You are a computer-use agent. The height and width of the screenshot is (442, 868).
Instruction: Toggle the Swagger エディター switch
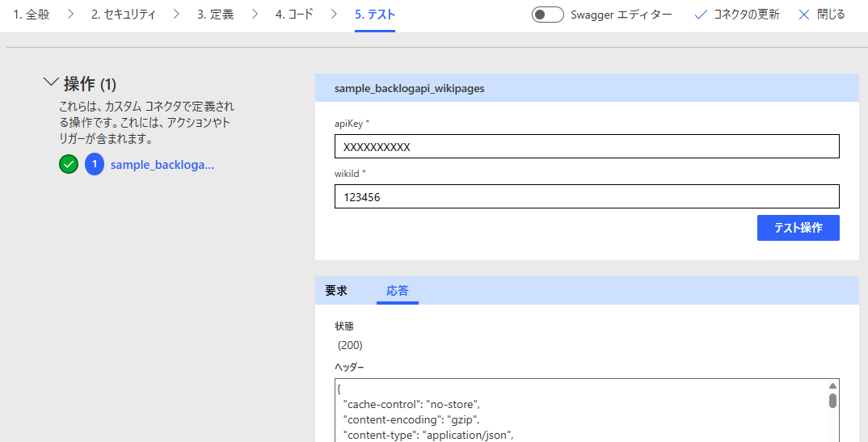[x=547, y=15]
